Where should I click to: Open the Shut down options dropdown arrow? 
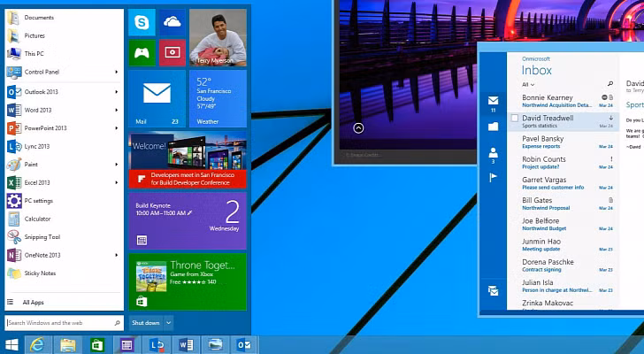pos(168,323)
